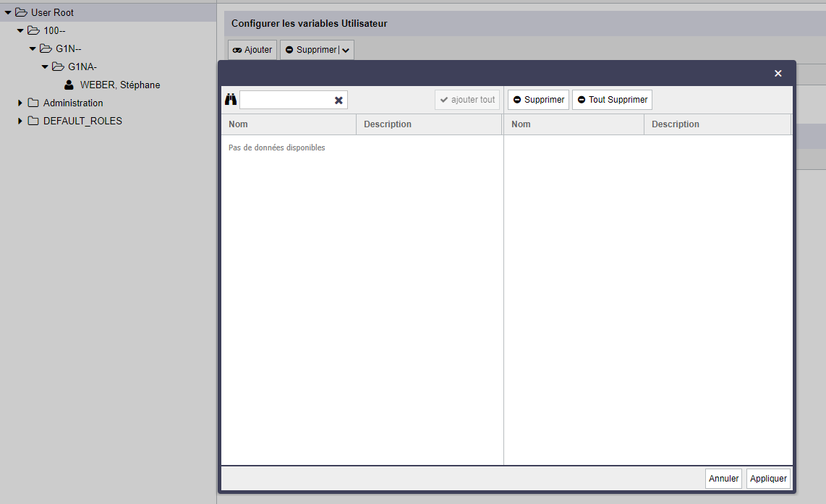Select the Administration tree label
The image size is (826, 504).
pos(73,103)
